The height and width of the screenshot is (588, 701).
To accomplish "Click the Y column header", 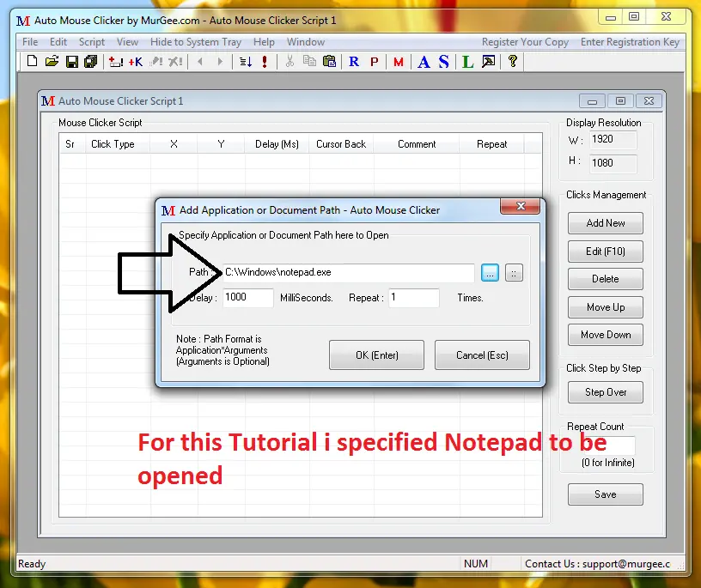I will pos(221,144).
